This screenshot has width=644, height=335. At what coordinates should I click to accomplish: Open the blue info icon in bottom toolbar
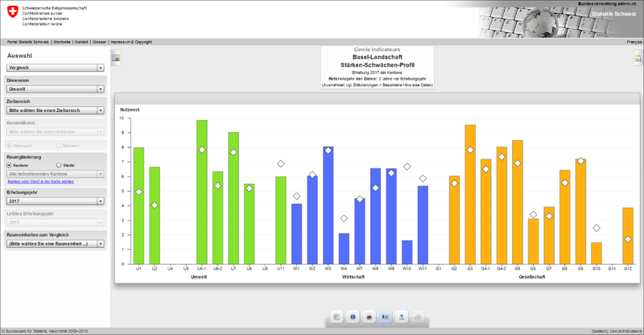[353, 317]
